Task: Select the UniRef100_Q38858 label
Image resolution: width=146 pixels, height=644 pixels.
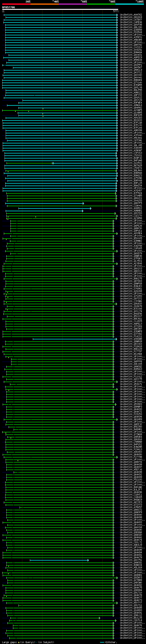Action: click(131, 30)
